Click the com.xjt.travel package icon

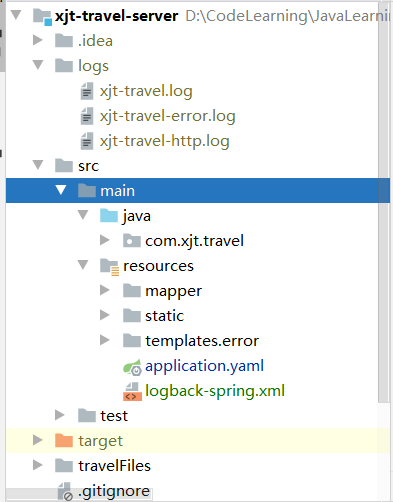(131, 241)
